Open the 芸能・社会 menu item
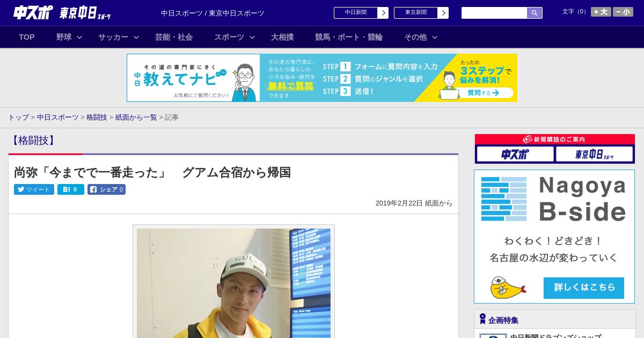The image size is (644, 338). point(174,37)
